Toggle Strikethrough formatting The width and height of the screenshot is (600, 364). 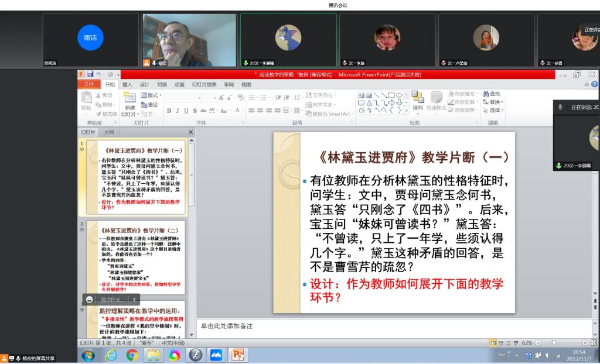pyautogui.click(x=203, y=111)
